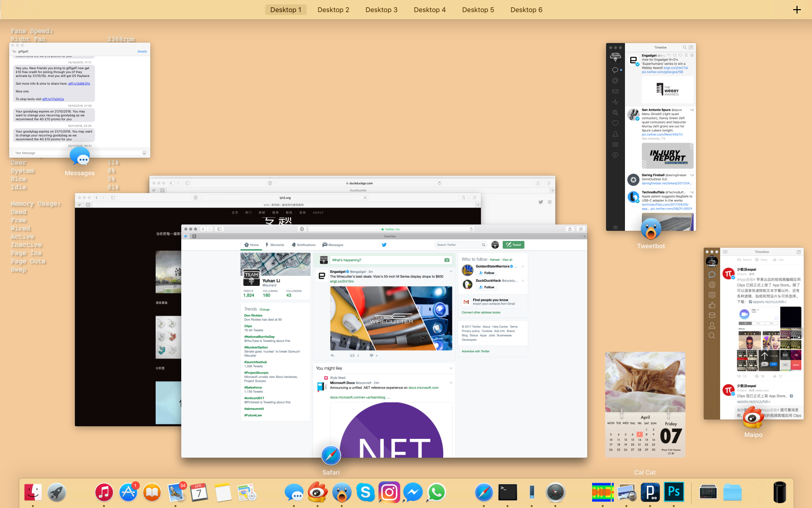This screenshot has height=508, width=812.
Task: Click the Twitter bird logo in the nav bar
Action: click(x=384, y=245)
